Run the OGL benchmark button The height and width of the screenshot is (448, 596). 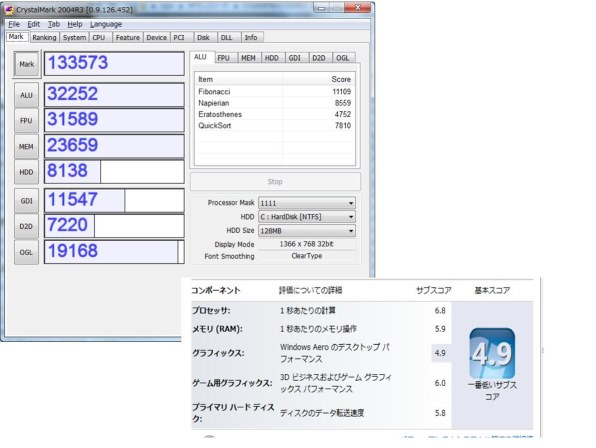pyautogui.click(x=26, y=252)
